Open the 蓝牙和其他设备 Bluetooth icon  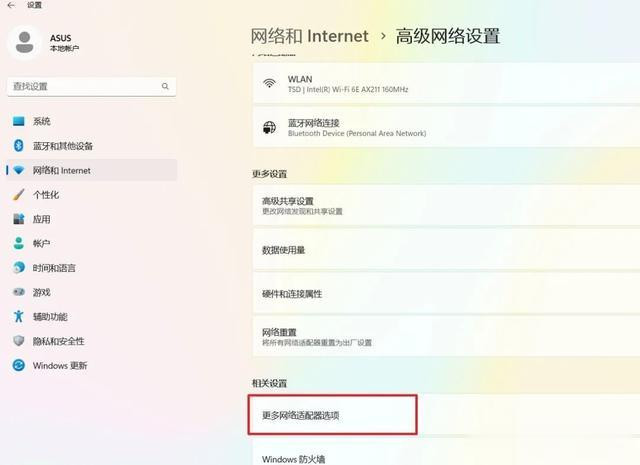point(18,145)
